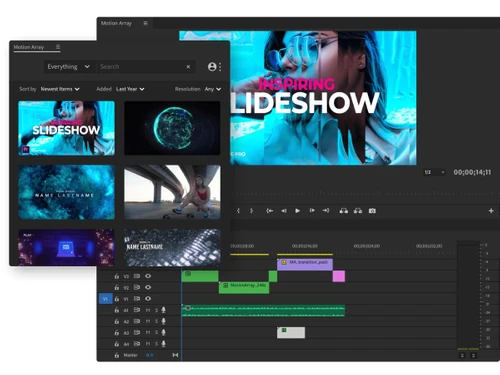Select the blue smoke Name Lastname thumbnail
Image resolution: width=500 pixels, height=375 pixels.
[x=66, y=192]
